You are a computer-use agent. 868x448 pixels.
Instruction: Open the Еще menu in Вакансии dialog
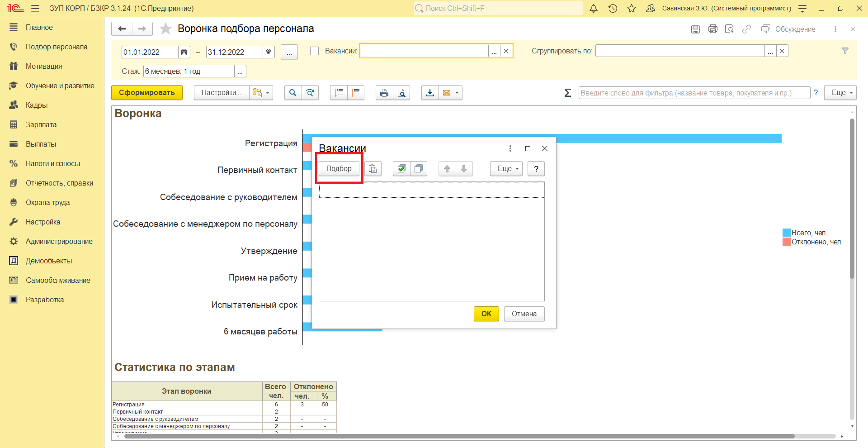(506, 169)
